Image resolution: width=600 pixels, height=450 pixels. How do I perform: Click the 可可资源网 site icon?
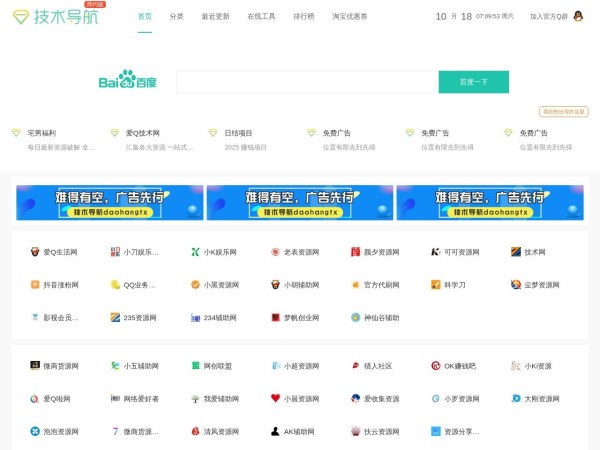[x=435, y=252]
